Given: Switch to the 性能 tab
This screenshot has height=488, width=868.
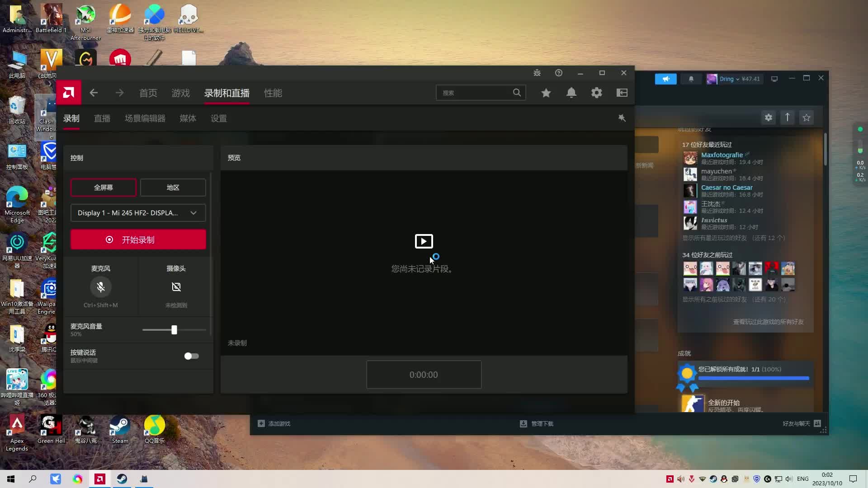Looking at the screenshot, I should [x=273, y=93].
